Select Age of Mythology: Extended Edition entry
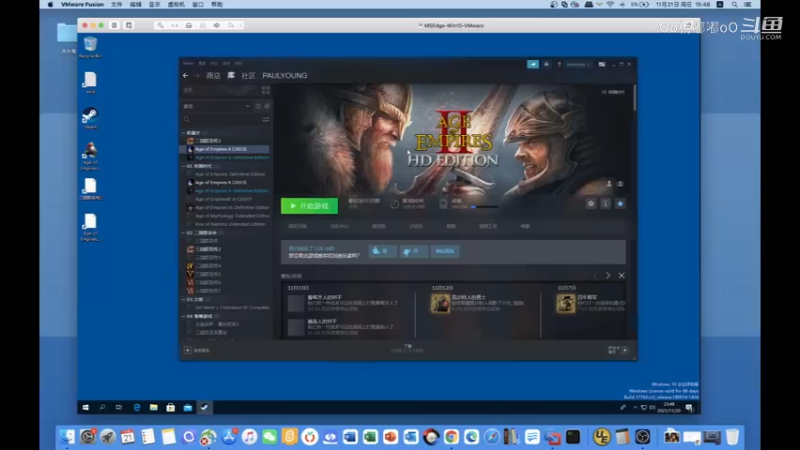 coord(228,216)
